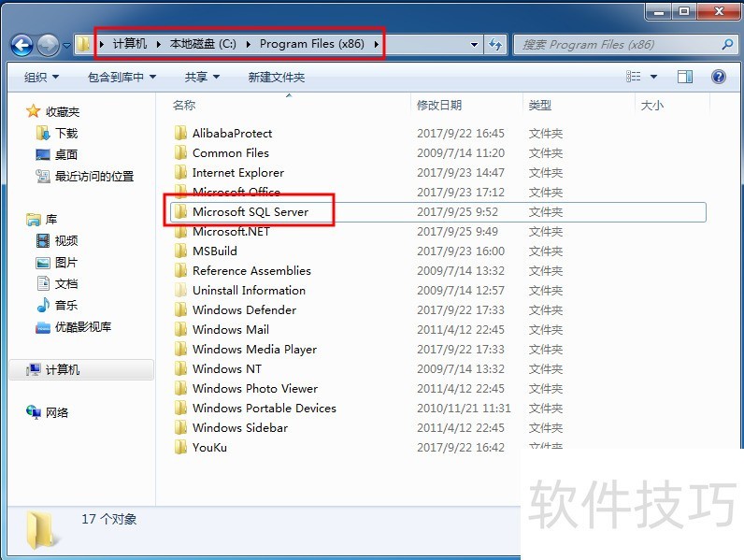Toggle the preview pane icon

tap(685, 77)
